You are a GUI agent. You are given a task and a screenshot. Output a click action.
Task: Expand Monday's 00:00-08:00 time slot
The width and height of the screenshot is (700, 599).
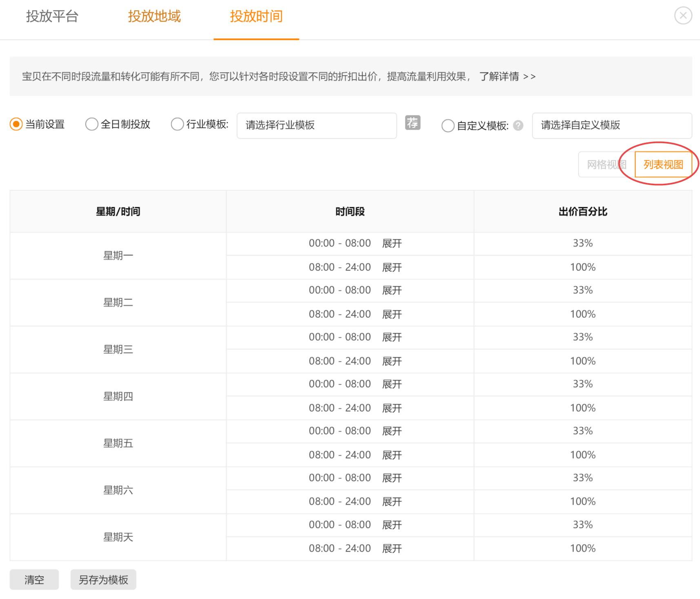tap(392, 243)
